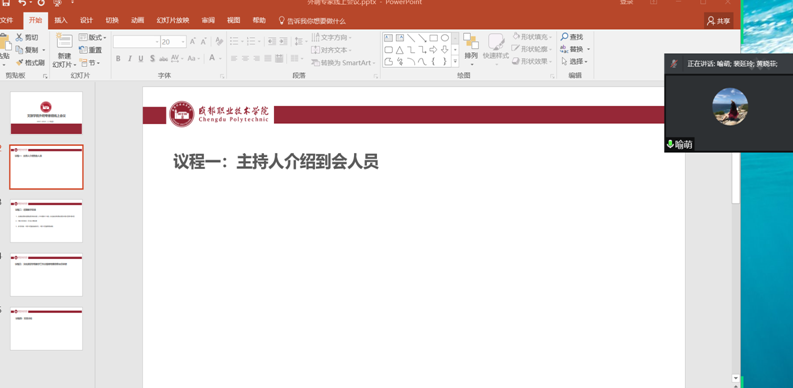The height and width of the screenshot is (388, 793).
Task: Open the change case (Aa) dropdown
Action: pyautogui.click(x=194, y=59)
